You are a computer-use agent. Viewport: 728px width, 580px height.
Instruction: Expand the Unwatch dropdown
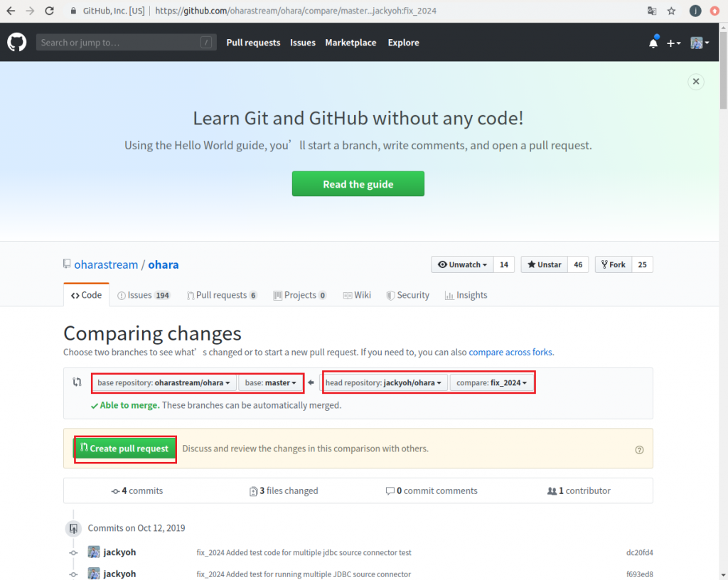[462, 264]
